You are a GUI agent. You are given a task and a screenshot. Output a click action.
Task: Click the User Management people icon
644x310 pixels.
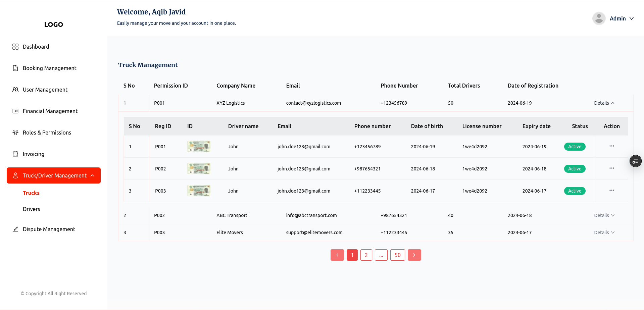15,90
